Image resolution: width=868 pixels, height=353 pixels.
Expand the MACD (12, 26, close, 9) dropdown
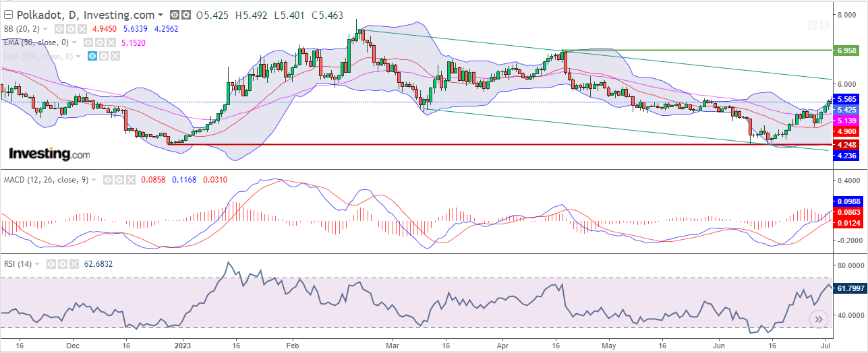click(95, 180)
